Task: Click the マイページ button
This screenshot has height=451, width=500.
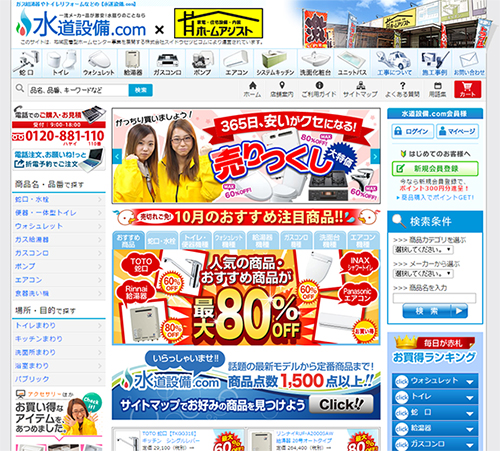Action: tap(457, 131)
